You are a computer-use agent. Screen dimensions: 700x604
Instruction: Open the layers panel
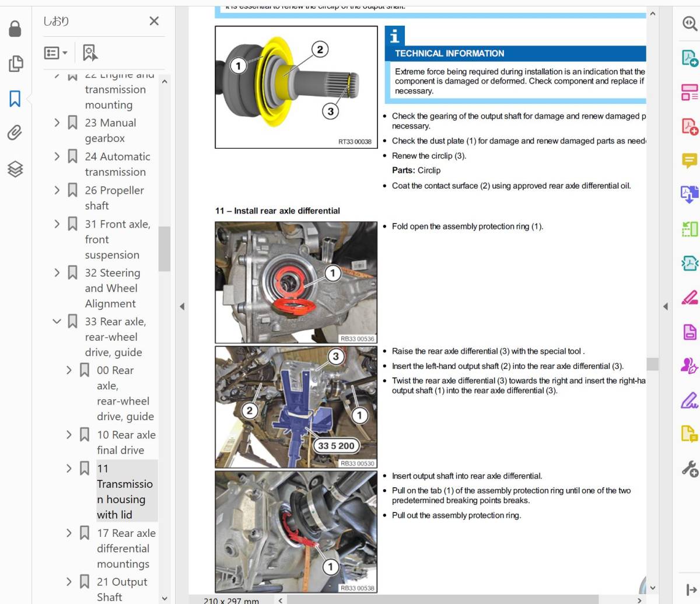tap(15, 169)
